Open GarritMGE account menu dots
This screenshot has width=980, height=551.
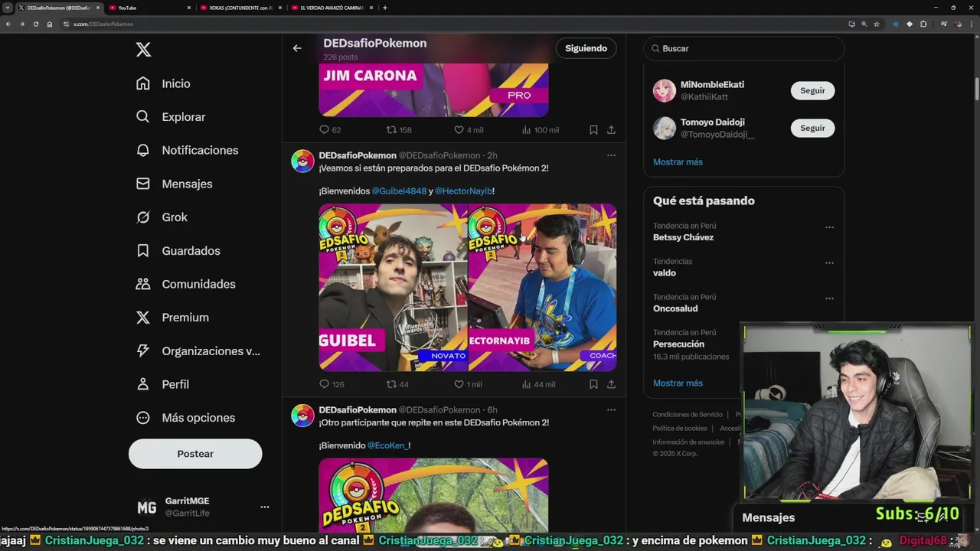264,507
